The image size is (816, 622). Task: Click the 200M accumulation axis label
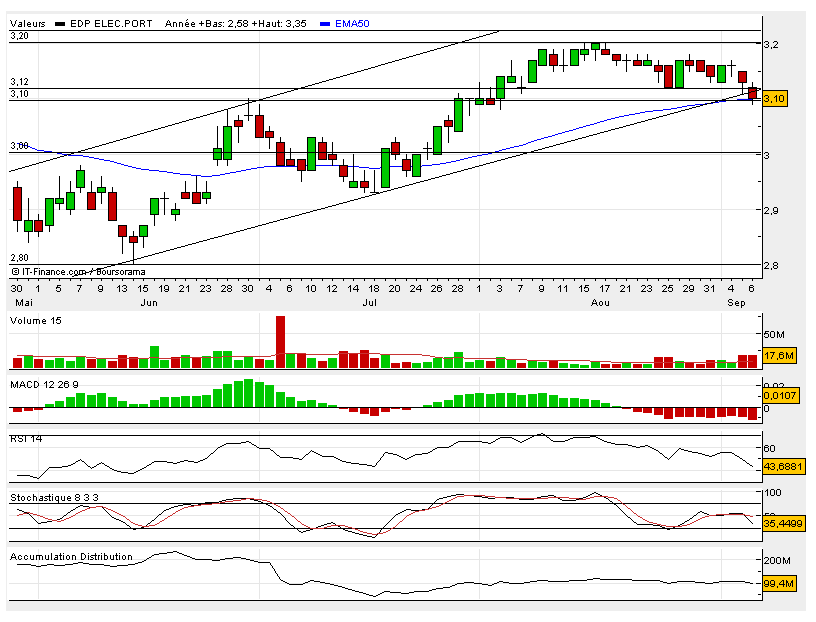[777, 561]
